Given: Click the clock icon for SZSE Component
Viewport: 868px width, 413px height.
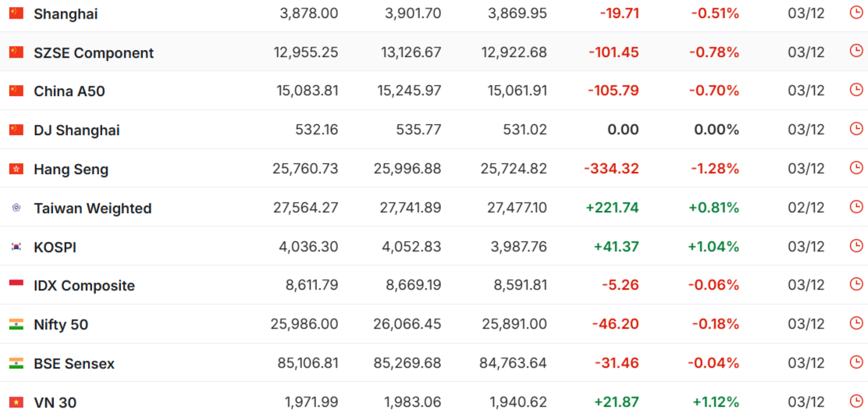Looking at the screenshot, I should click(856, 52).
